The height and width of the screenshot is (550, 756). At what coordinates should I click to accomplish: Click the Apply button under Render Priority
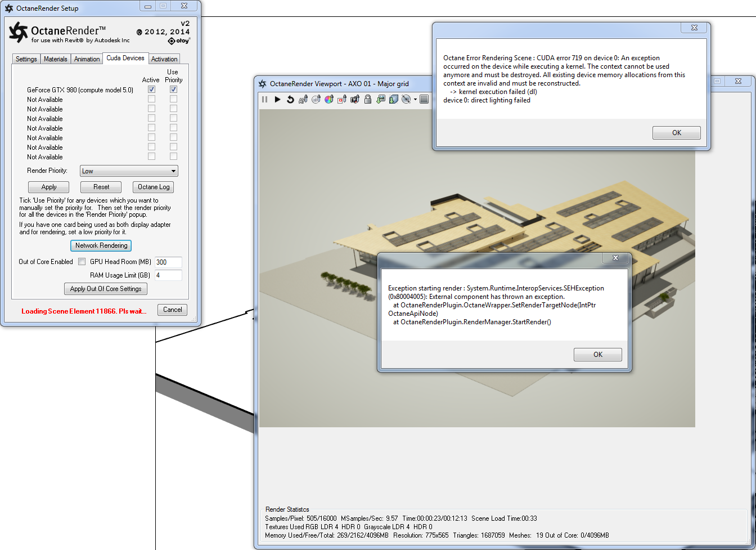[x=49, y=187]
